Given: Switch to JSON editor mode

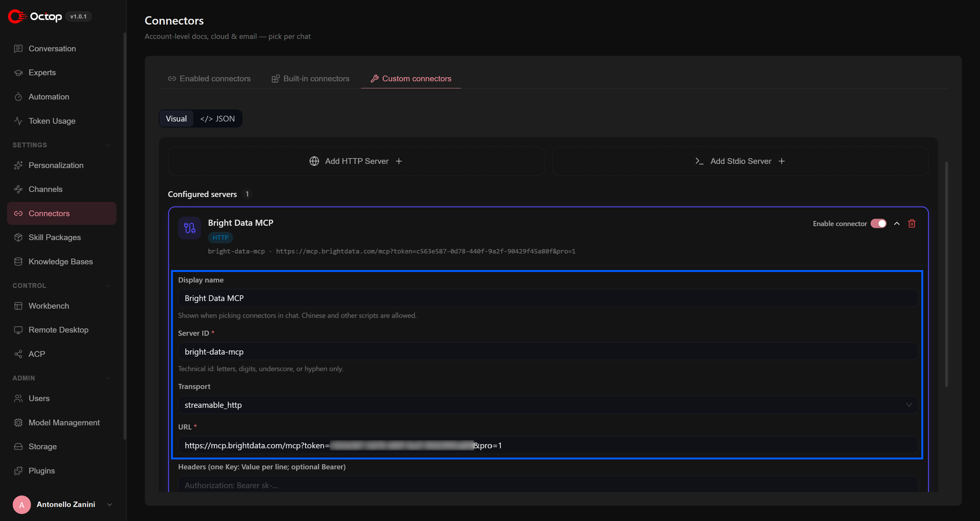Looking at the screenshot, I should point(217,119).
